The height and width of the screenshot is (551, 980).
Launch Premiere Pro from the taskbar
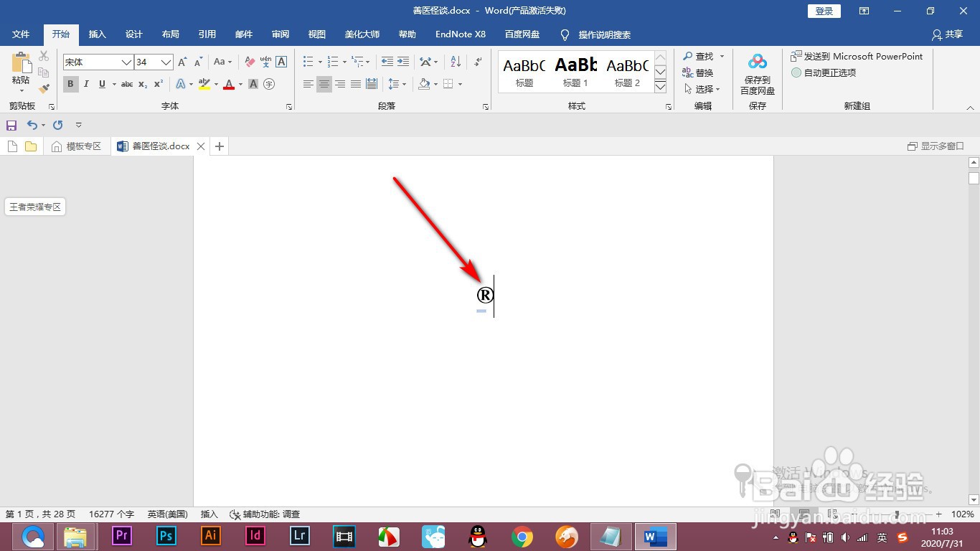coord(122,536)
